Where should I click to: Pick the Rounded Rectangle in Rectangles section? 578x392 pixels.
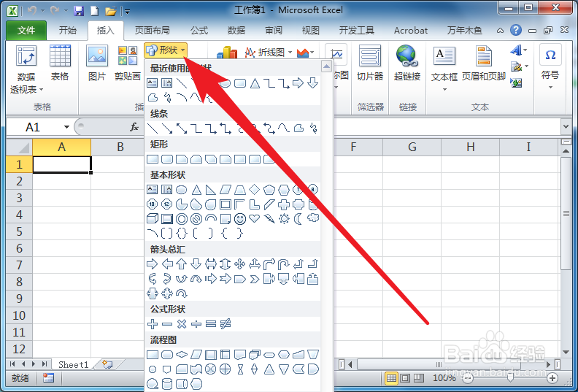[167, 159]
